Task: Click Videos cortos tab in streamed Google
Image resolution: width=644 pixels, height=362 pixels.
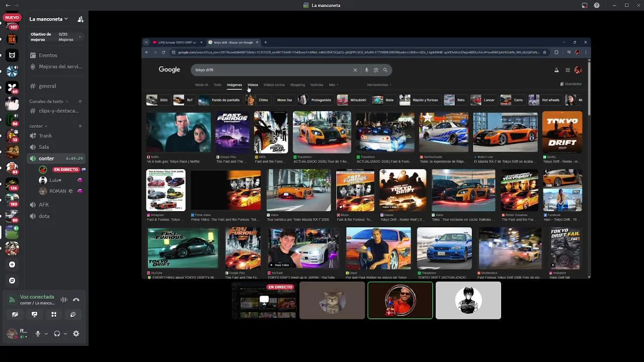Action: coord(274,85)
